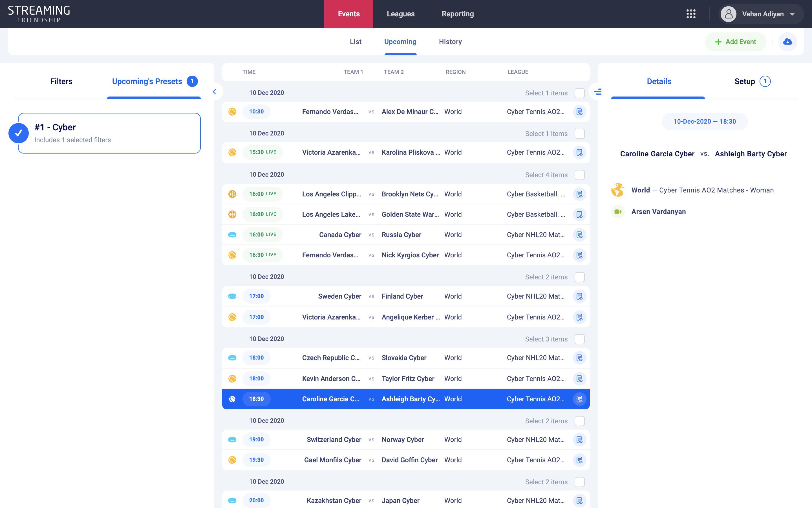Screen dimensions: 812x508
Task: Click basketball icon on Clippers row
Action: 232,194
